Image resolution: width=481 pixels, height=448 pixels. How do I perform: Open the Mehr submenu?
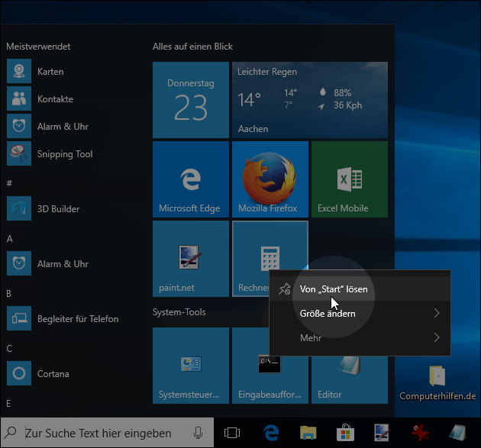[360, 337]
